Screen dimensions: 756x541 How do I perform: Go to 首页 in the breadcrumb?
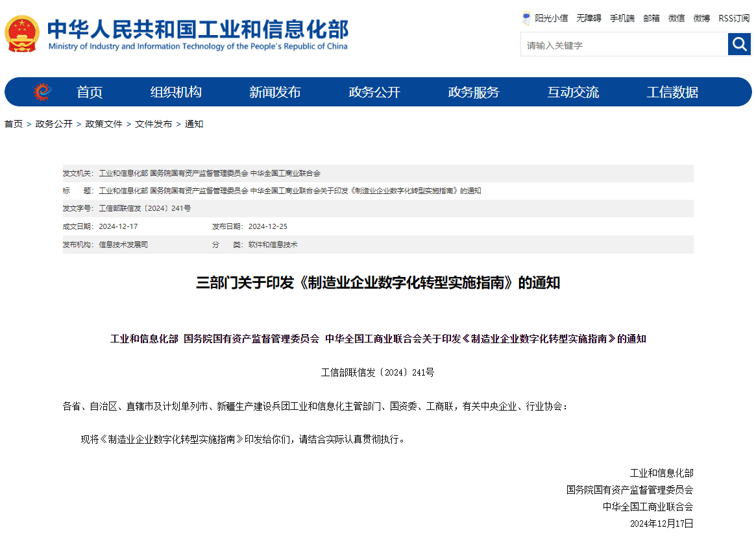click(x=14, y=124)
